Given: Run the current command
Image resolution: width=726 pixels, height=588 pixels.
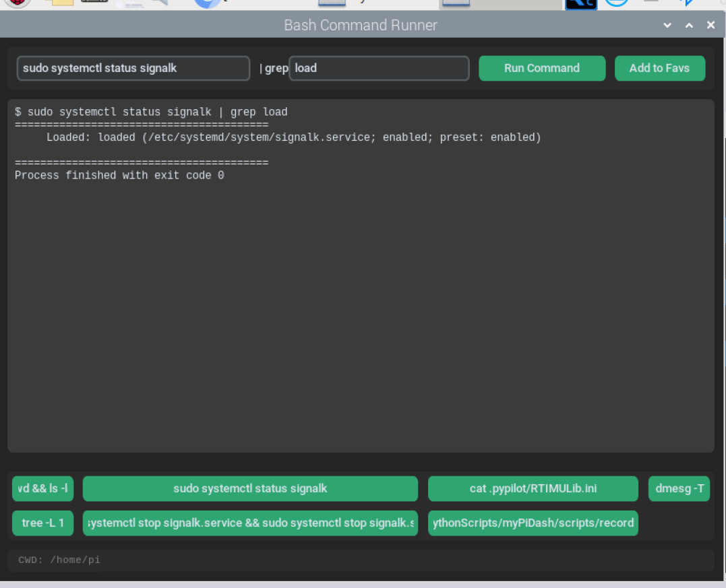Looking at the screenshot, I should point(542,69).
